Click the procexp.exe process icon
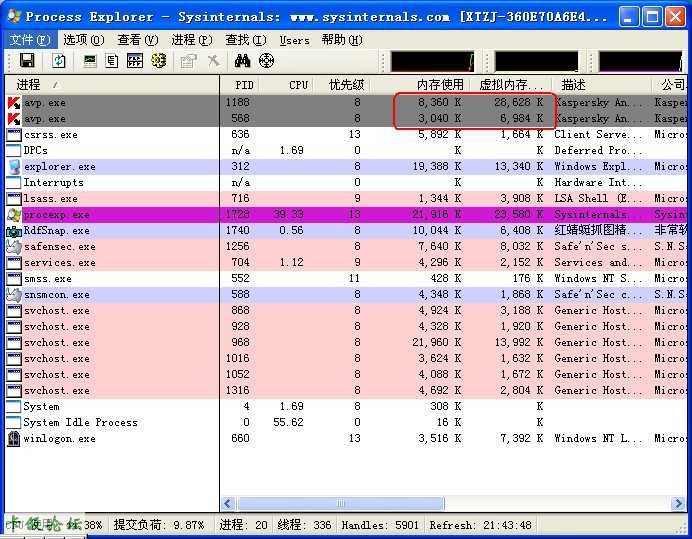This screenshot has width=692, height=539. (x=14, y=215)
